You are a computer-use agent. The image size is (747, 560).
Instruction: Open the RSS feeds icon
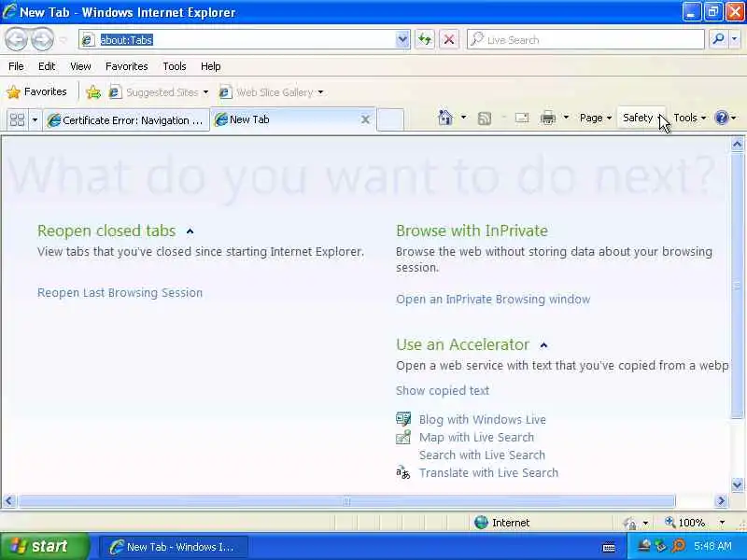point(484,119)
